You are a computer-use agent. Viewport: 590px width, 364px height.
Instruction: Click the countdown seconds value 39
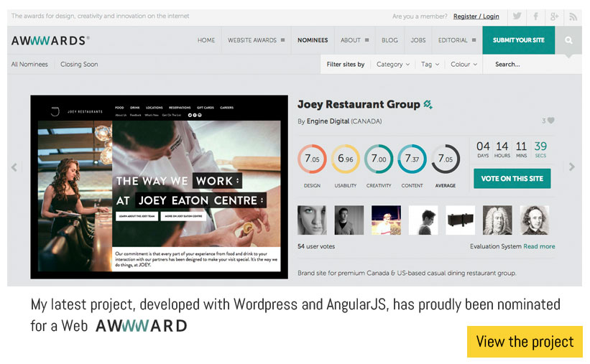(540, 146)
